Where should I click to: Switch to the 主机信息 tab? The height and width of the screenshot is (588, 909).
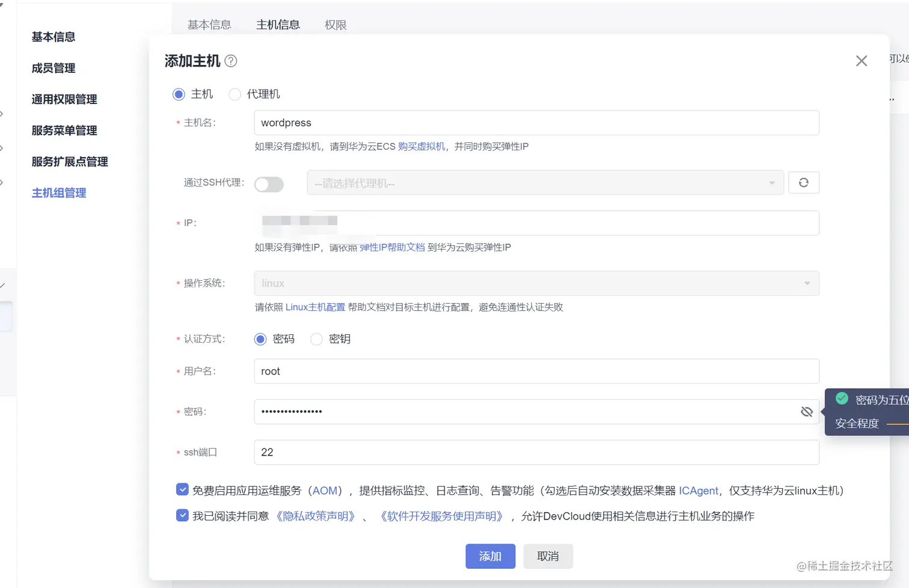tap(278, 25)
